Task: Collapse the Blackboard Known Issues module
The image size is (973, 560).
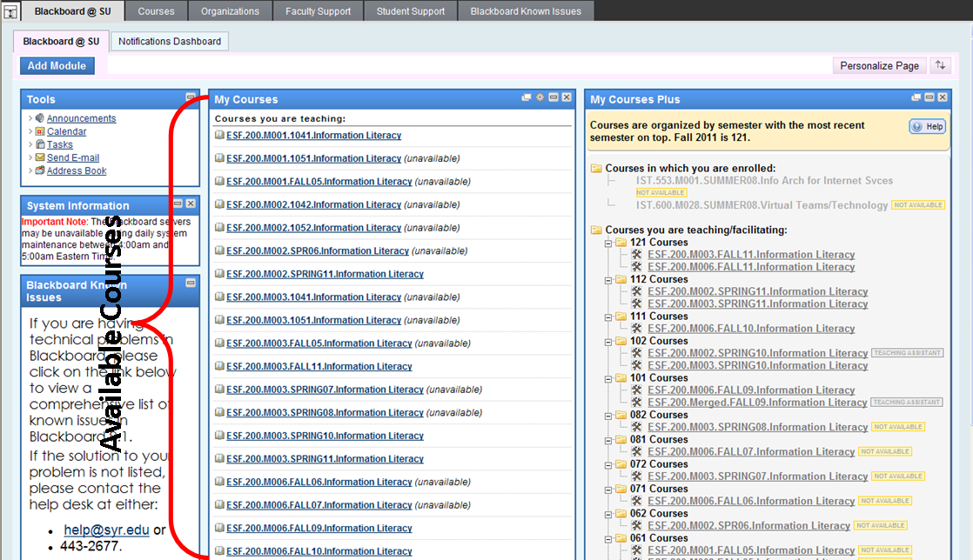Action: coord(191,283)
